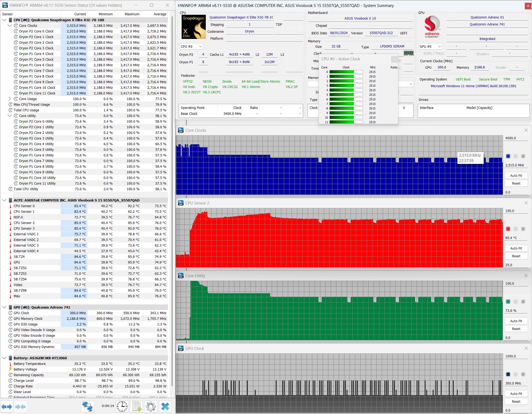Click Reset in Core Utility graph
This screenshot has width=532, height=414.
[x=516, y=329]
